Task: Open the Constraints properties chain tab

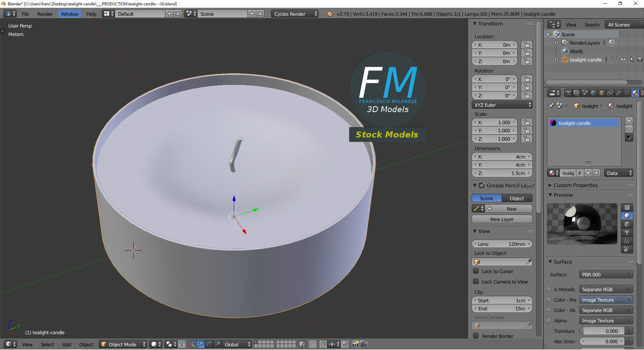Action: 610,93
